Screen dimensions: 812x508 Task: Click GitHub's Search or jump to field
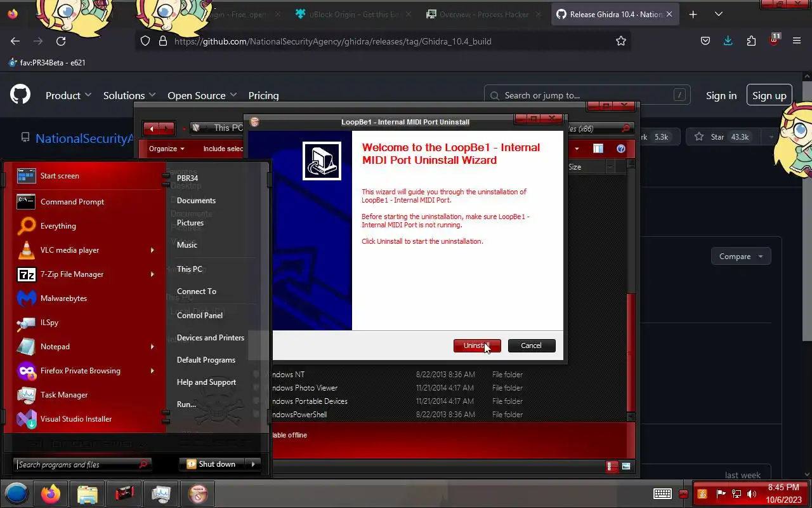[587, 95]
